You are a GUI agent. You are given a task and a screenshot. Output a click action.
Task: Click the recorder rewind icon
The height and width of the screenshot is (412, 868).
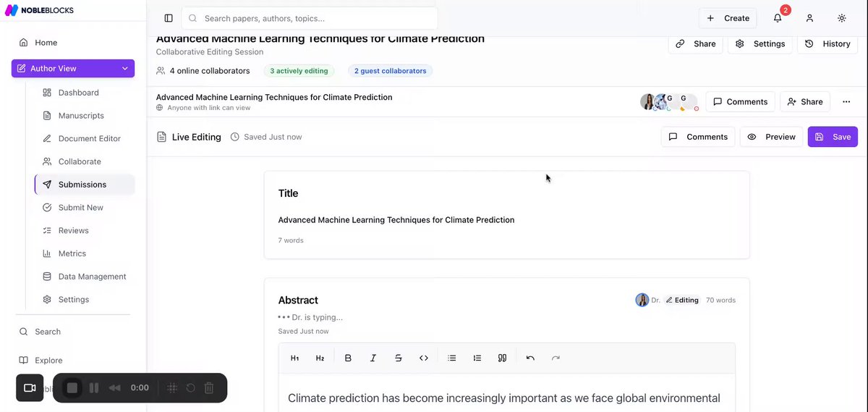(114, 388)
